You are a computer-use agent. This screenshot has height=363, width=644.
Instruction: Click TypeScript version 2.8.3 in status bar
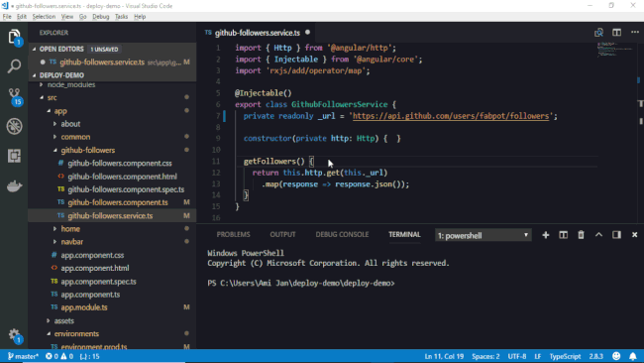click(x=595, y=356)
